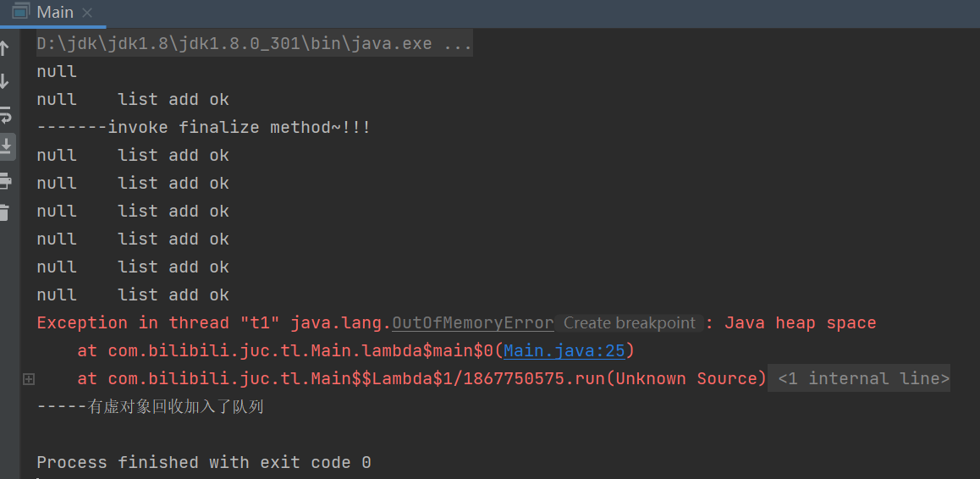This screenshot has height=479, width=980.
Task: Click the print console output icon
Action: tap(5, 179)
